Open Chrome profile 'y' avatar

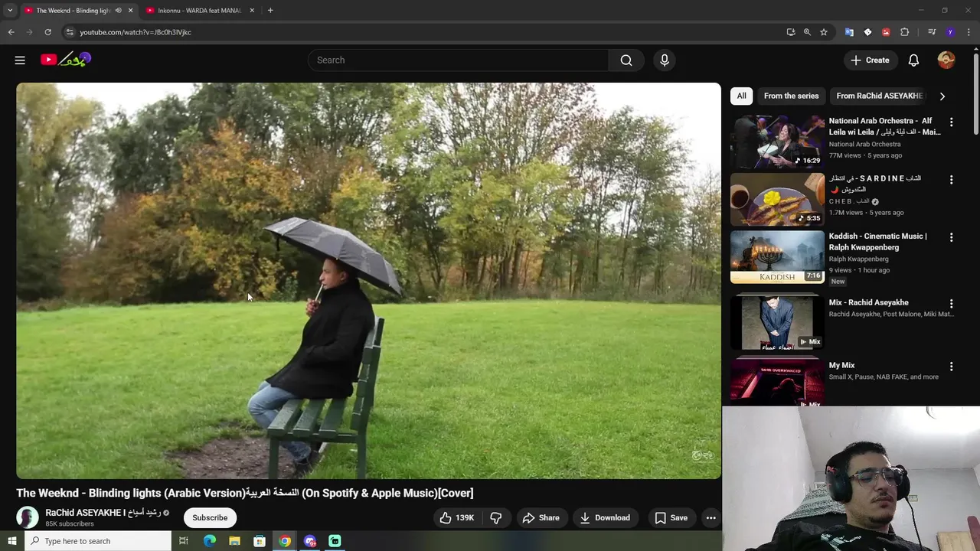[x=950, y=32]
